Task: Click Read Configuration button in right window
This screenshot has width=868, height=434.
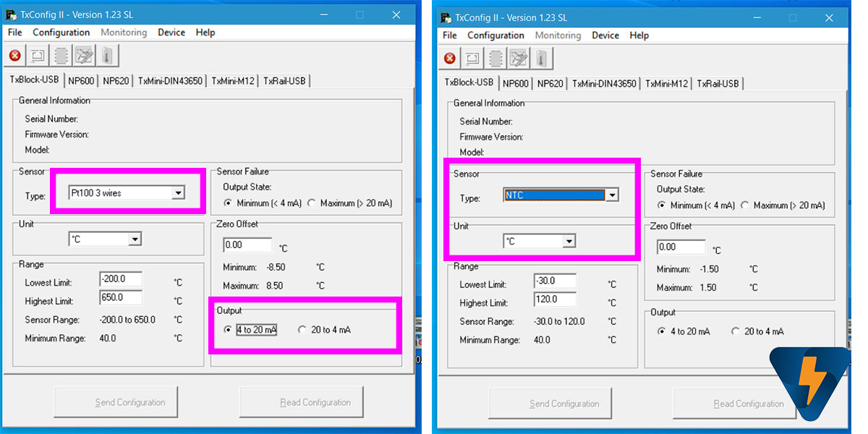Action: click(x=734, y=404)
